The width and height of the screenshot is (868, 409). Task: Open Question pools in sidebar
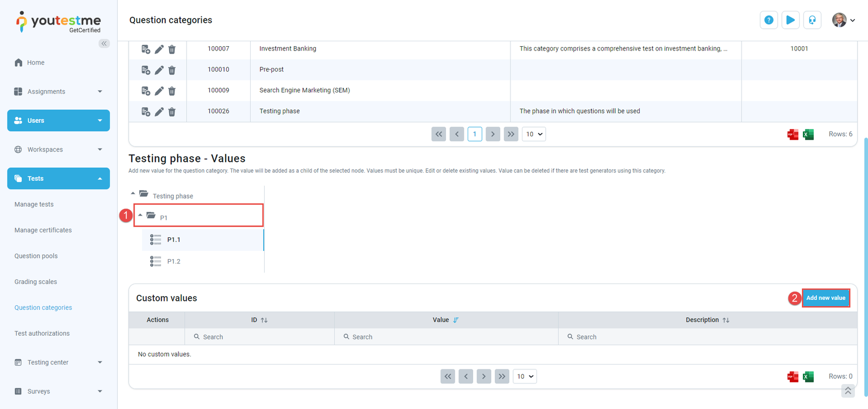[36, 256]
